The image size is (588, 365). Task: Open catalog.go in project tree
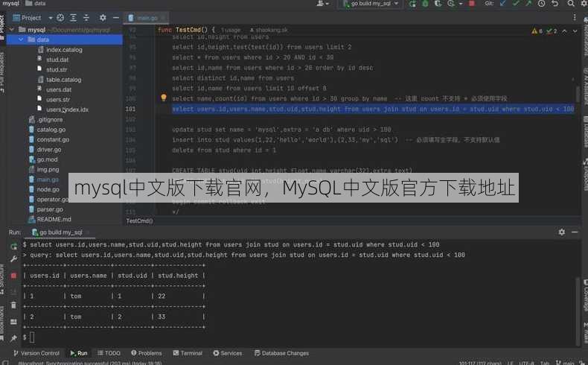point(51,130)
